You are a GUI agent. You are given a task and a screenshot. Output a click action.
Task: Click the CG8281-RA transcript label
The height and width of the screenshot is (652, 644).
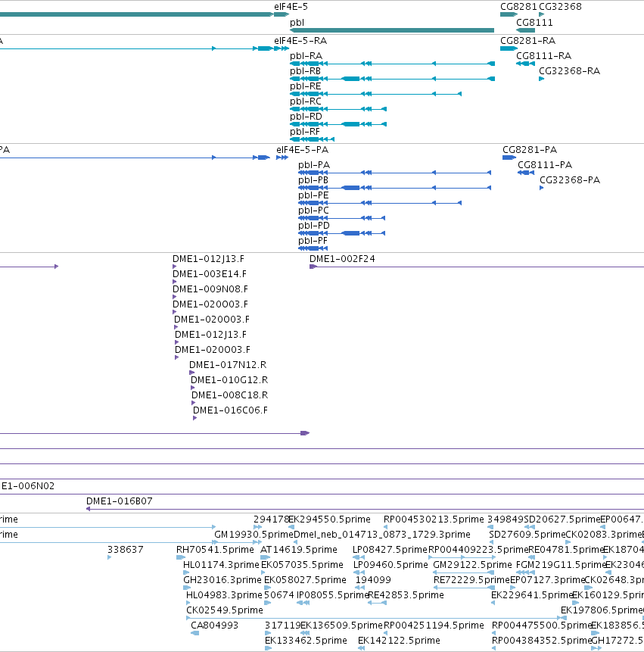pos(527,41)
